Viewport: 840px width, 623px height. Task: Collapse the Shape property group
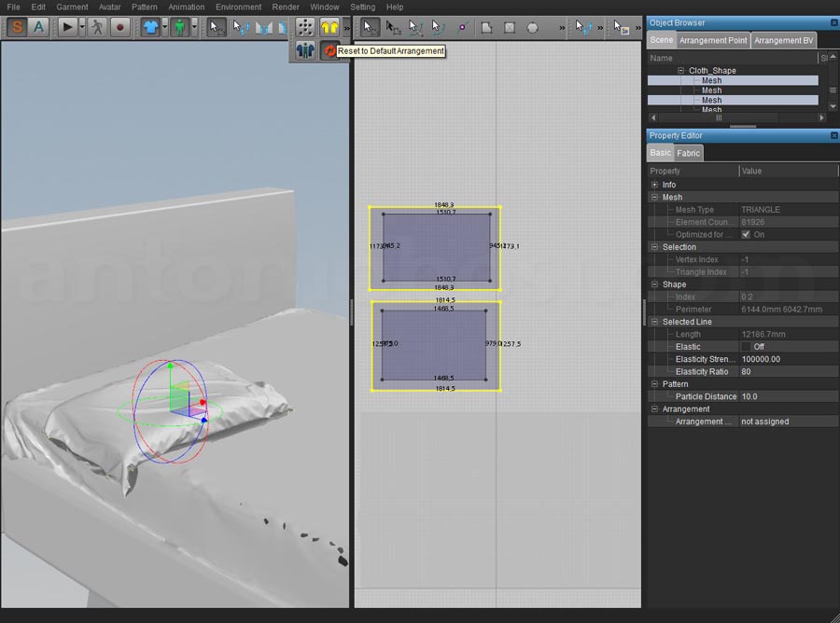[654, 284]
